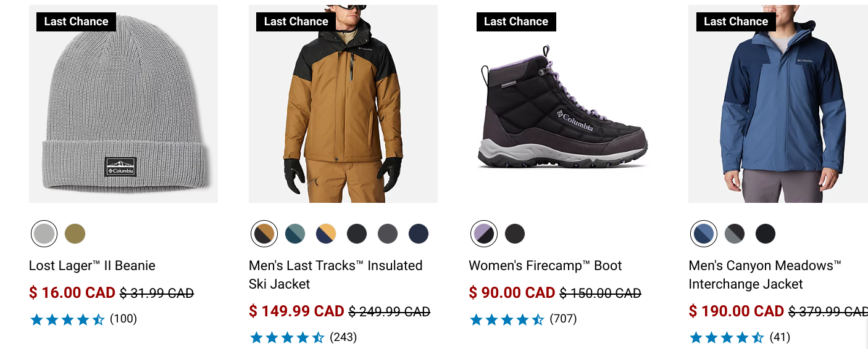
Task: Open the Lost Lager II Beanie product link
Action: click(92, 266)
